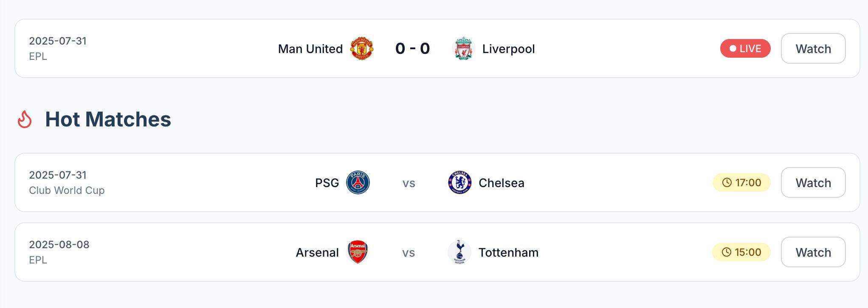Click the Arsenal club crest
This screenshot has height=308, width=868.
pyautogui.click(x=358, y=252)
